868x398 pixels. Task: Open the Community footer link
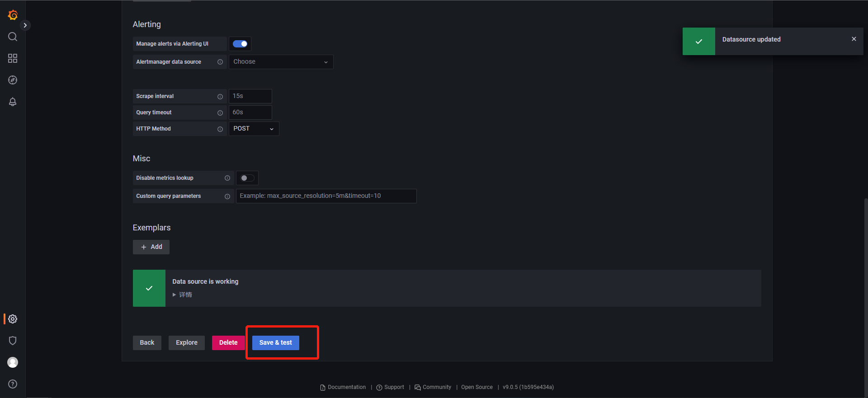coord(433,387)
